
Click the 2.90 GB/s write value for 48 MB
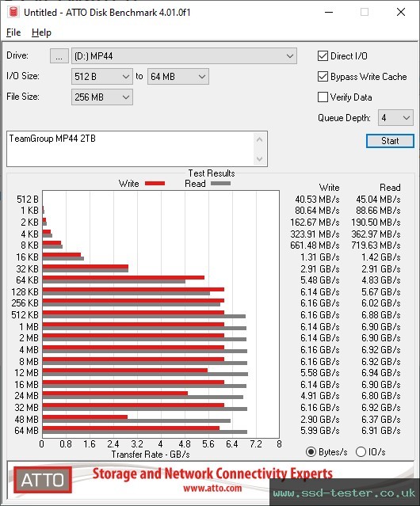click(320, 419)
